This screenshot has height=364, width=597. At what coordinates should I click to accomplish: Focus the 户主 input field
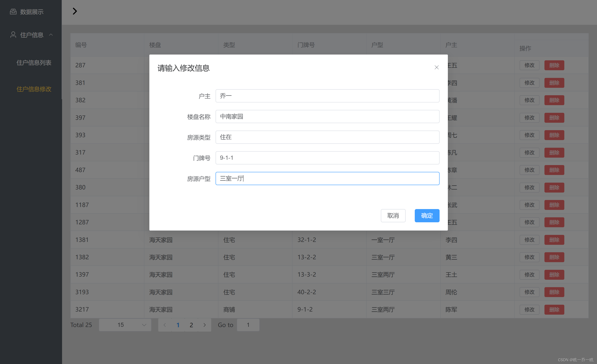[x=327, y=96]
